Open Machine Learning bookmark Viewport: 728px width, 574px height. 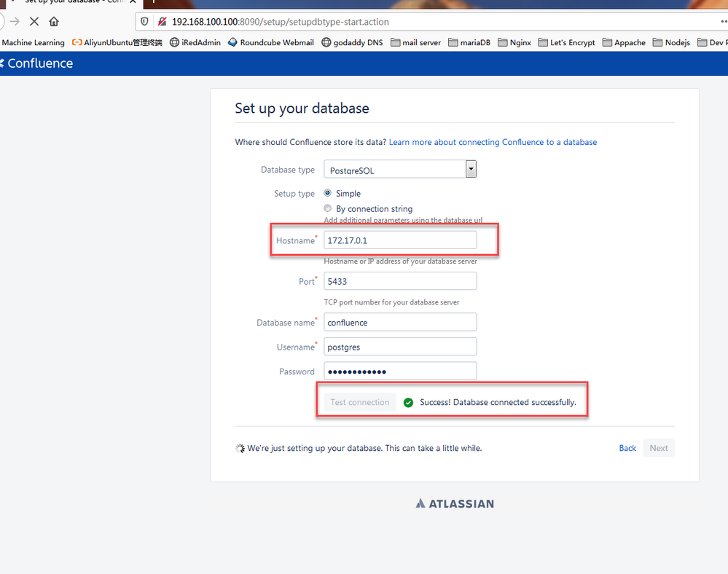point(33,42)
